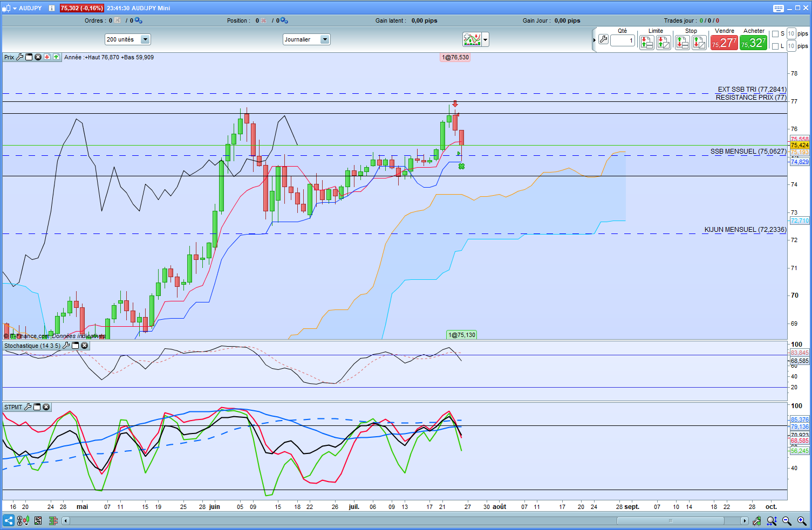Maximize the Stochastique panel
The width and height of the screenshot is (812, 530).
coord(76,346)
